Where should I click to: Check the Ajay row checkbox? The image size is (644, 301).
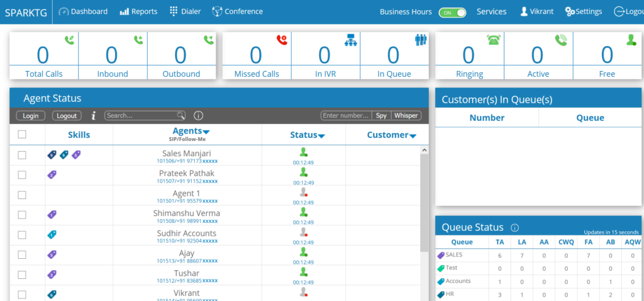coord(22,254)
